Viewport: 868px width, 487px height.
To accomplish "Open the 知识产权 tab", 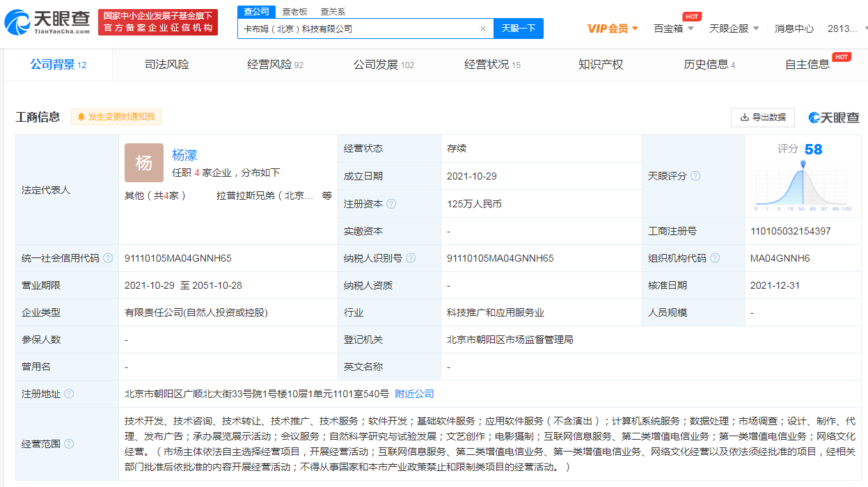I will tap(601, 65).
